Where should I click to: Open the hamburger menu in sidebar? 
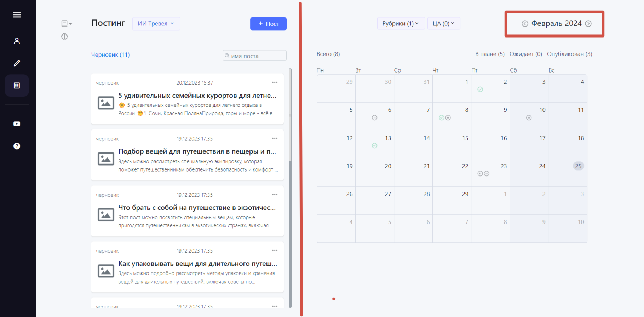(17, 15)
